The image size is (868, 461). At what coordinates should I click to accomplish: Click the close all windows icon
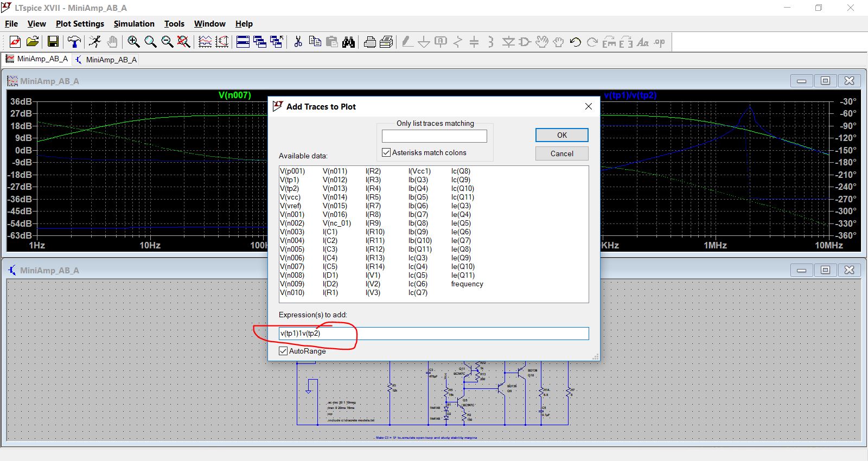tap(277, 42)
